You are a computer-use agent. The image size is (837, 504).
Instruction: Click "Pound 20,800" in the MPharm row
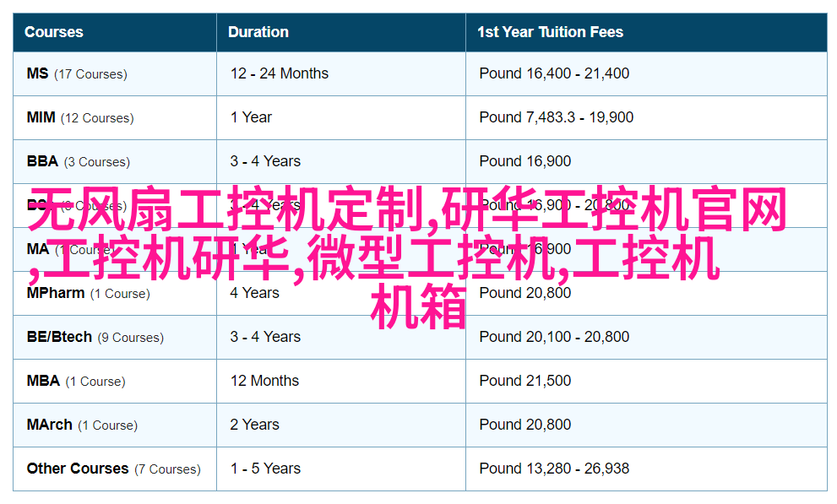(x=525, y=293)
